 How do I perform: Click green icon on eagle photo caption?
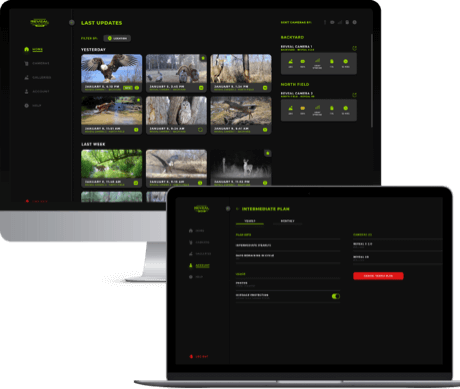click(137, 88)
